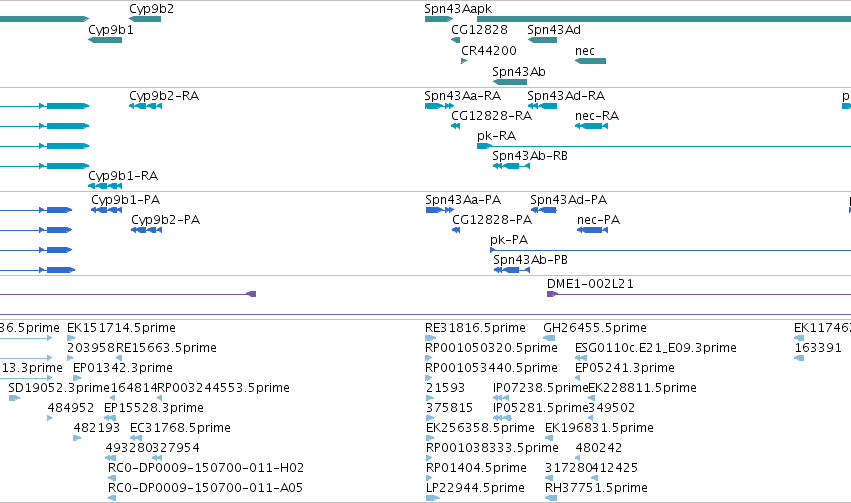This screenshot has height=503, width=851.
Task: Select the Spn43Aa-PA protein feature
Action: point(440,210)
